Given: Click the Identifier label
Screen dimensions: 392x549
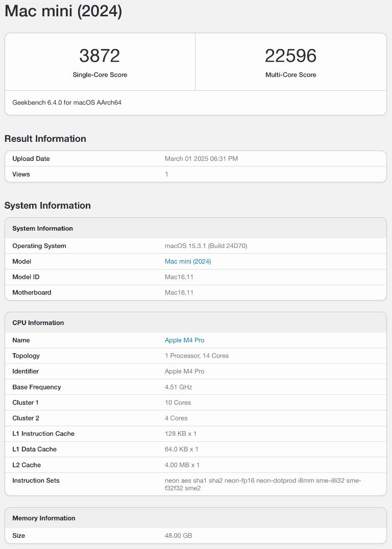Looking at the screenshot, I should click(26, 371).
